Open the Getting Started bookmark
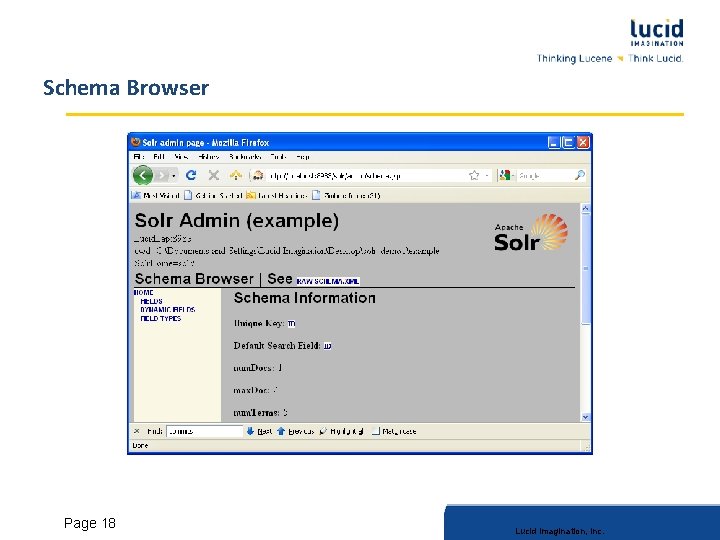The image size is (720, 540). tap(214, 195)
